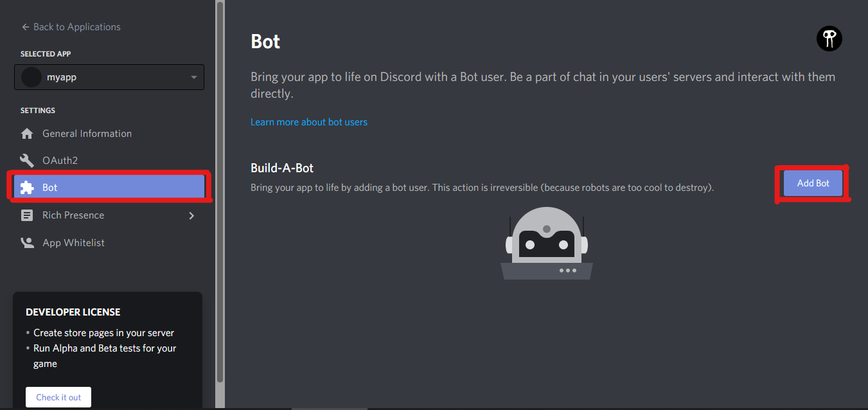Click the OAuth2 wrench icon
Image resolution: width=868 pixels, height=410 pixels.
click(x=27, y=161)
